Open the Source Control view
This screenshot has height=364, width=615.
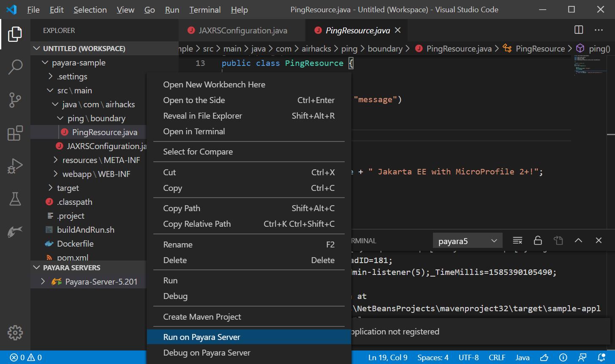pyautogui.click(x=15, y=100)
